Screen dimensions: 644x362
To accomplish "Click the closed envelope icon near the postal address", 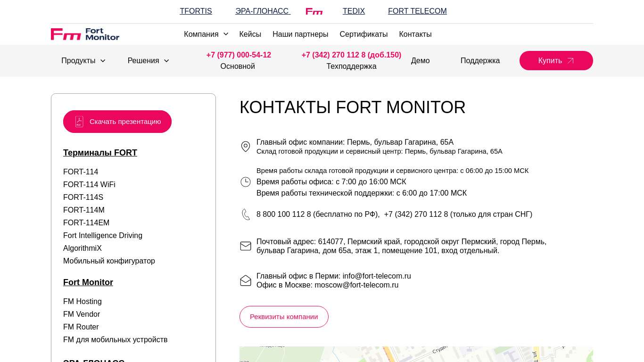I will pos(246,246).
